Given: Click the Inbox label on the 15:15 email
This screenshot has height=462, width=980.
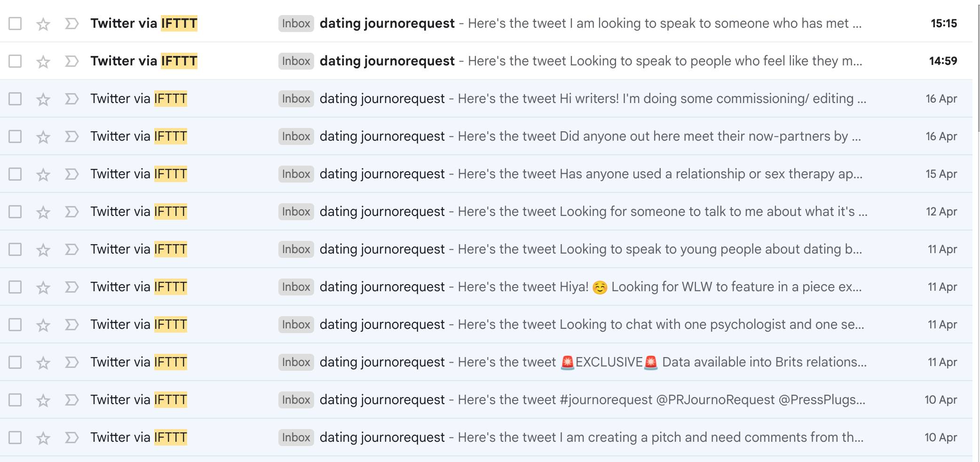Looking at the screenshot, I should (296, 24).
